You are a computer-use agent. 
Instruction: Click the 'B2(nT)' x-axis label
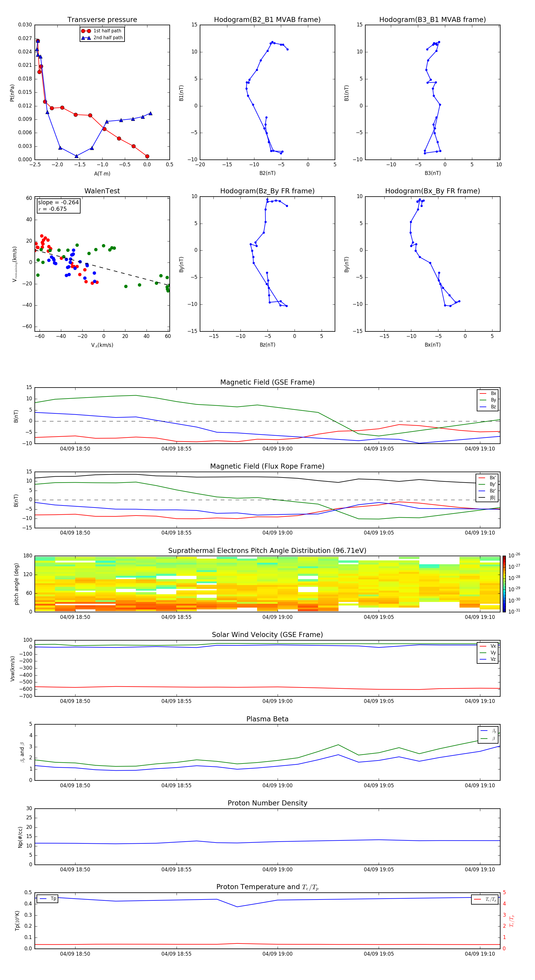click(267, 173)
